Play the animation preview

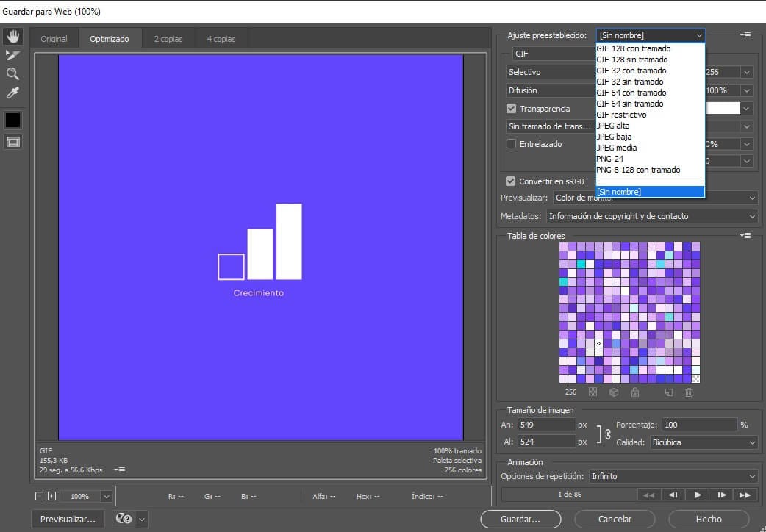click(697, 495)
